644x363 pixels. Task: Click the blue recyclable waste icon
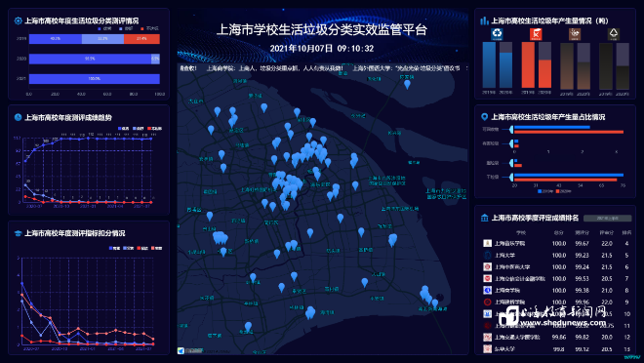click(x=497, y=34)
